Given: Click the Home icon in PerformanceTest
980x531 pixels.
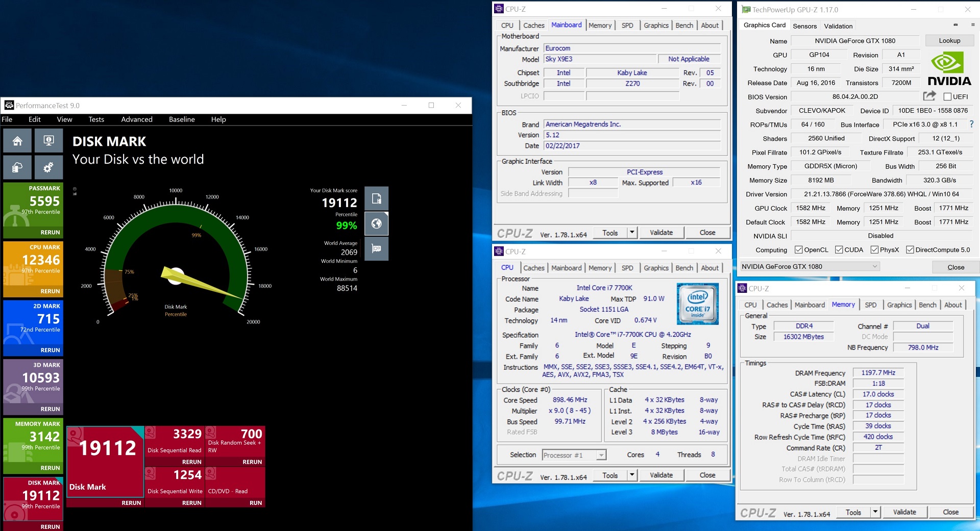Looking at the screenshot, I should coord(17,141).
